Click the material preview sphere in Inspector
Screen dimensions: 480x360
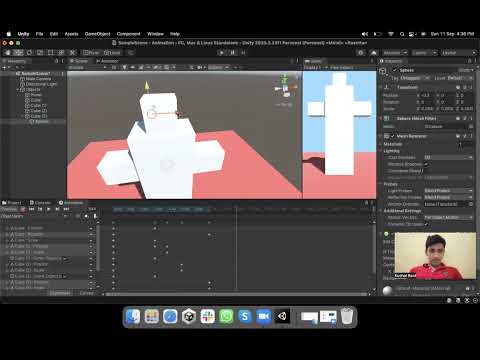pyautogui.click(x=388, y=290)
